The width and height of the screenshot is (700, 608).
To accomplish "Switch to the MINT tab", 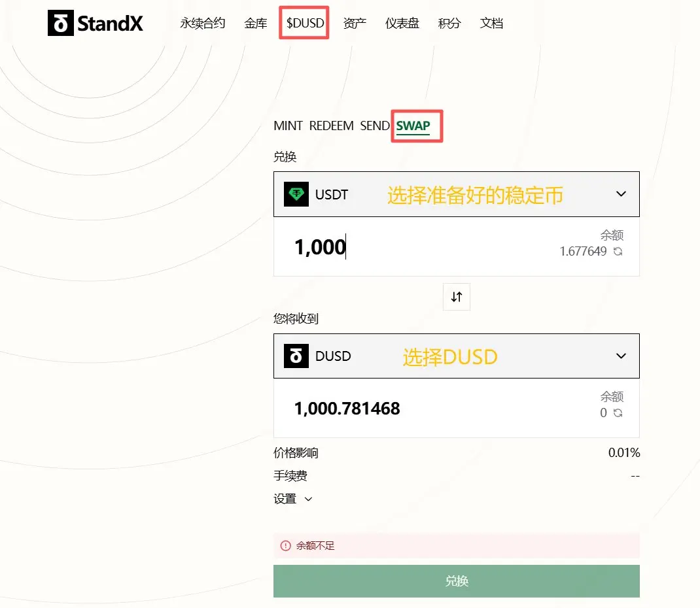I will (288, 126).
